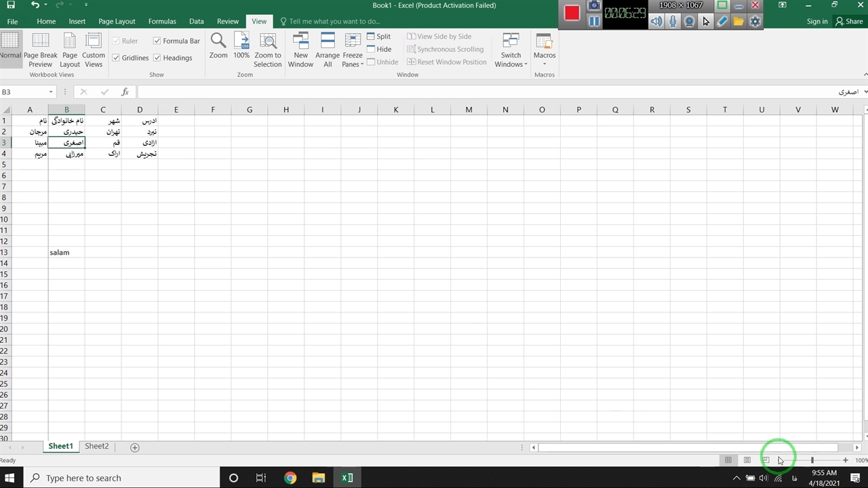Open Excel from the Windows taskbar
Image resolution: width=868 pixels, height=488 pixels.
point(347,478)
